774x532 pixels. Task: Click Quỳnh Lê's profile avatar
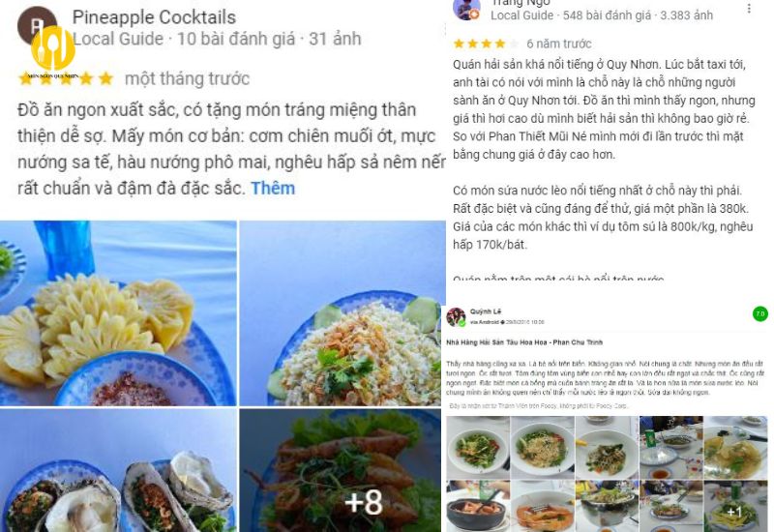click(456, 316)
